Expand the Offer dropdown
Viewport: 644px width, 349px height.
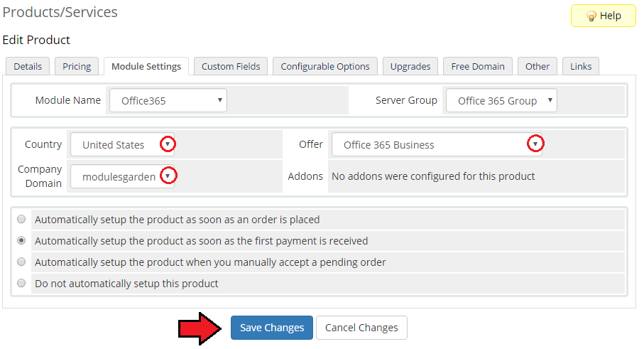pos(437,144)
